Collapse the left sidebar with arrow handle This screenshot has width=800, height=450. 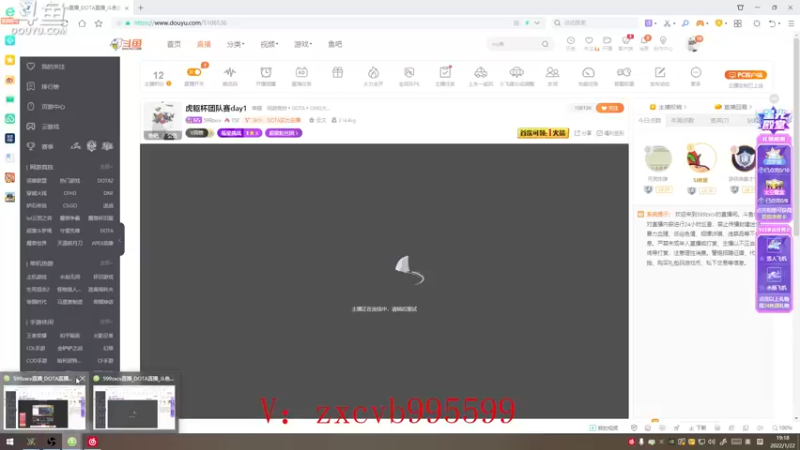pos(120,239)
